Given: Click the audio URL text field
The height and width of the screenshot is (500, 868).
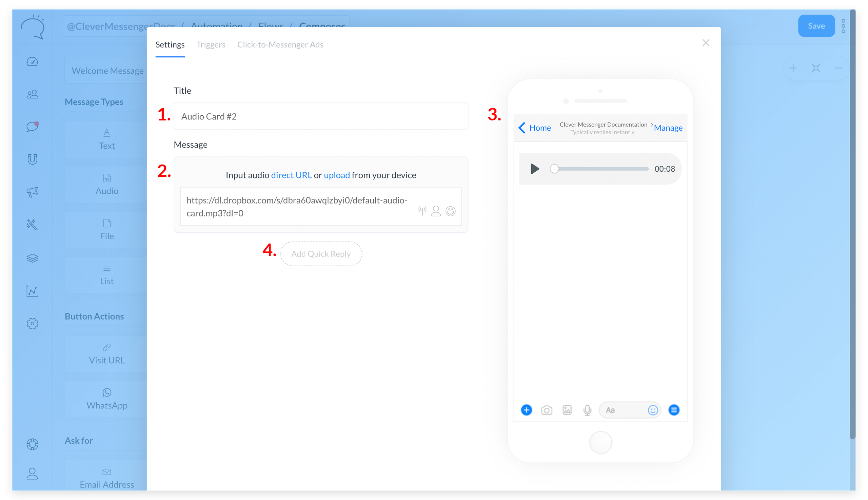Looking at the screenshot, I should coord(297,206).
